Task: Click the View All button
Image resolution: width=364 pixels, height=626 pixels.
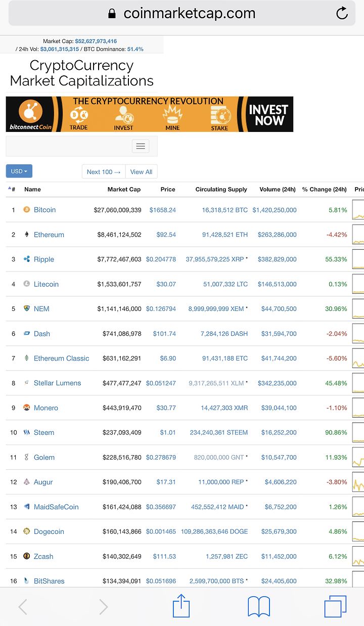Action: (141, 172)
